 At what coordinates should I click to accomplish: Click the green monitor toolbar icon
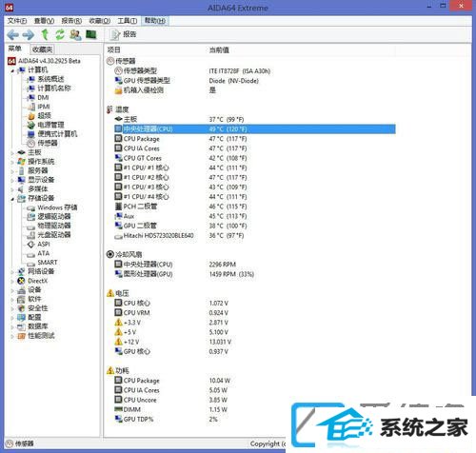91,34
